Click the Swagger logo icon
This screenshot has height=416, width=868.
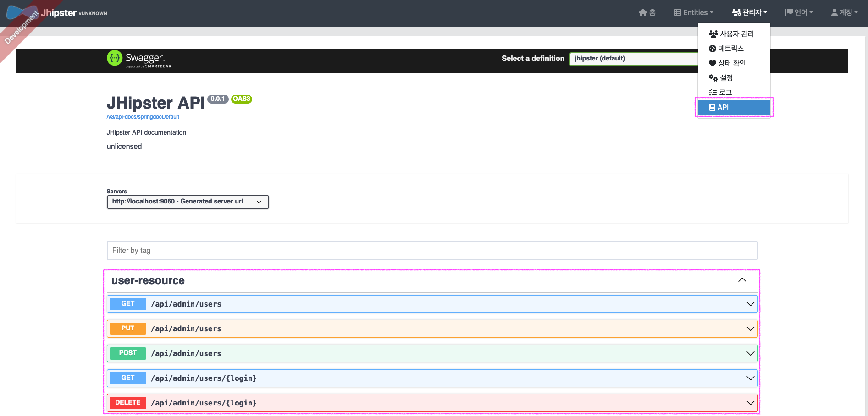(115, 58)
